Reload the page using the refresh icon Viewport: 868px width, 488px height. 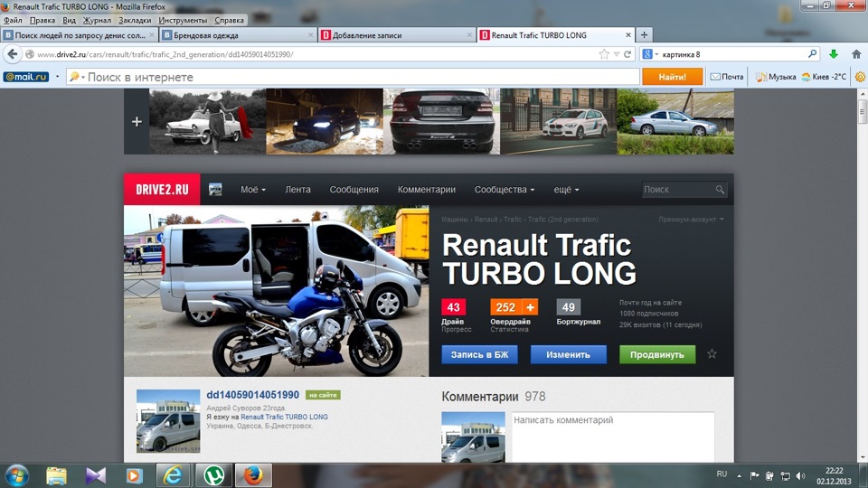(627, 54)
